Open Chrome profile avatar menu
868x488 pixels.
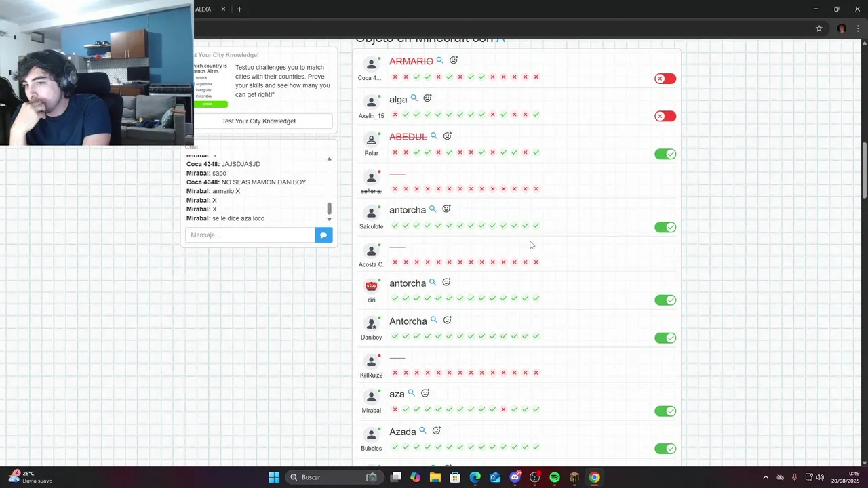[x=842, y=28]
